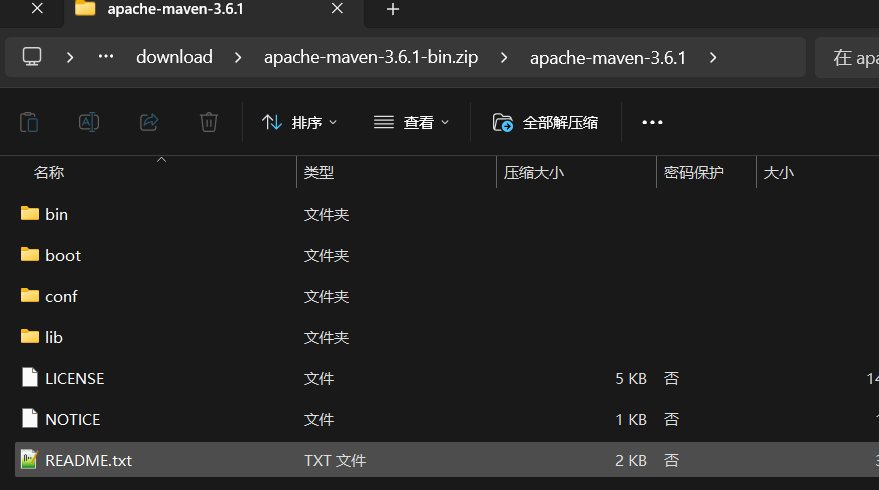879x490 pixels.
Task: Sort by 大小 column header
Action: [x=779, y=173]
